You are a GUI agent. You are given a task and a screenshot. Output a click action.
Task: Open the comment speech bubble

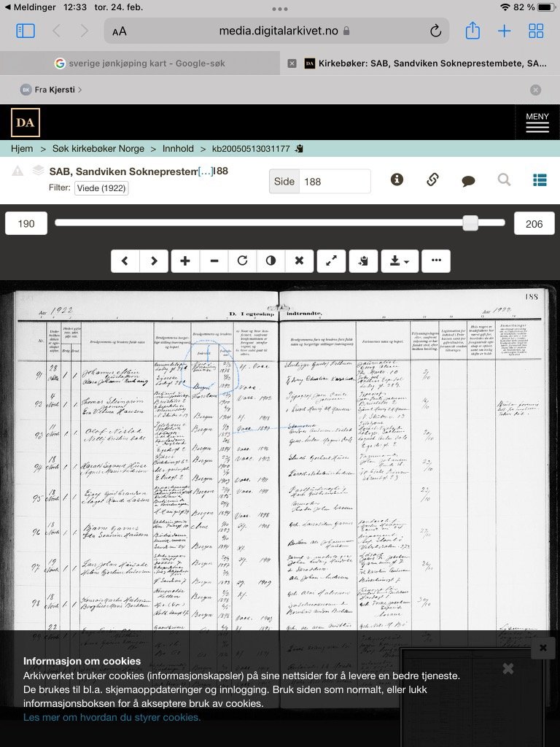(468, 180)
